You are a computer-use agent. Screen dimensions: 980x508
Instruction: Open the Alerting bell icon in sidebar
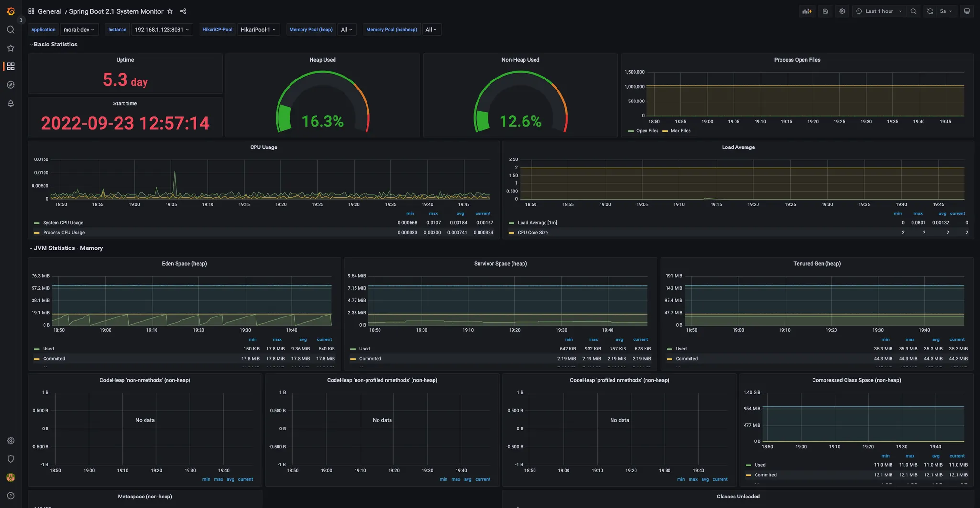pos(11,103)
